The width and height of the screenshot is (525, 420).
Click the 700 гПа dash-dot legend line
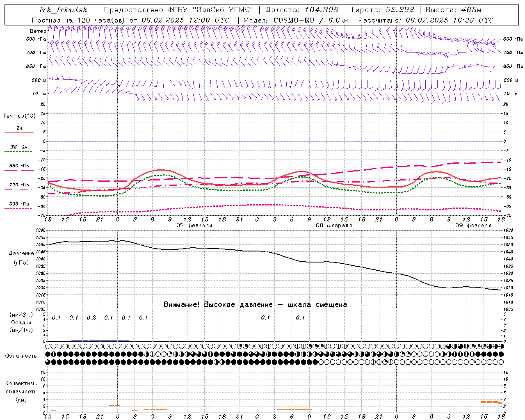click(x=19, y=189)
